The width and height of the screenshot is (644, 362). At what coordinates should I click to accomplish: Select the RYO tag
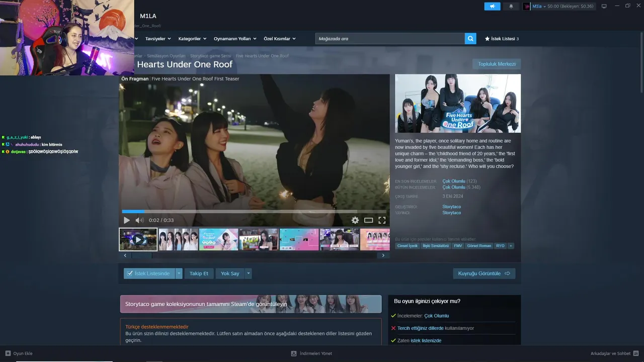click(500, 246)
